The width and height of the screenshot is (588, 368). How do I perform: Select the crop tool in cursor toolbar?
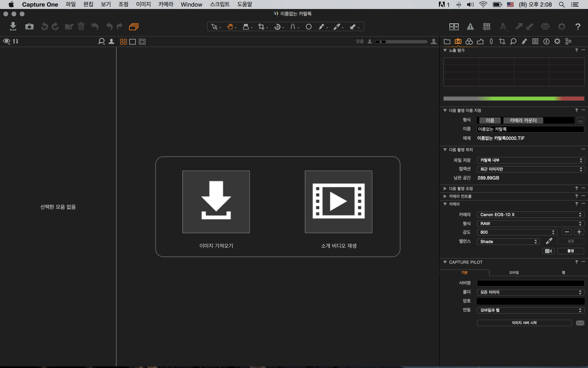(261, 27)
